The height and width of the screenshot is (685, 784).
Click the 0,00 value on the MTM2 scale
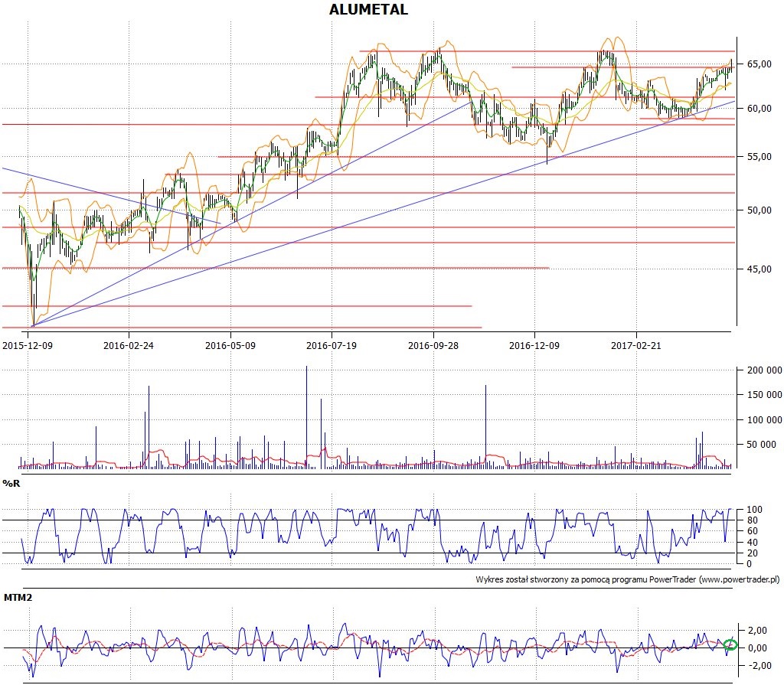pos(759,648)
